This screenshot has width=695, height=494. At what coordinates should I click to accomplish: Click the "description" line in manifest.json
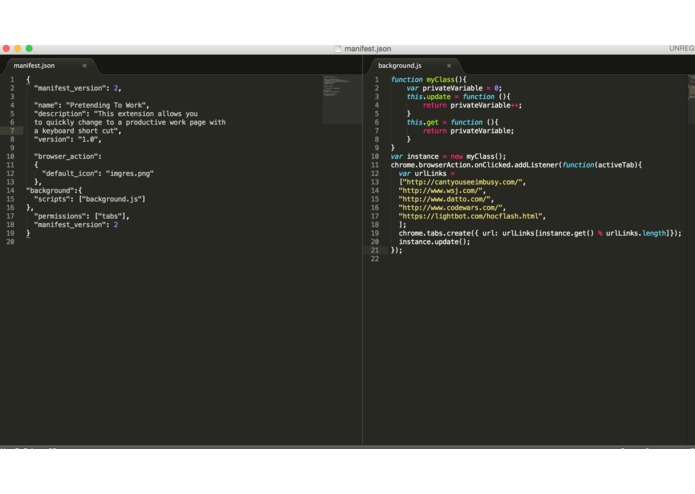point(116,114)
